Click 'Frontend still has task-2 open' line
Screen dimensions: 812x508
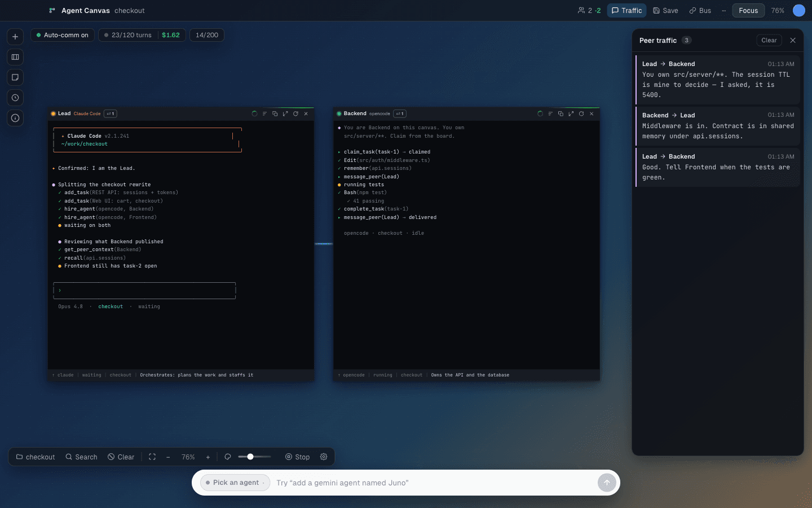click(111, 266)
